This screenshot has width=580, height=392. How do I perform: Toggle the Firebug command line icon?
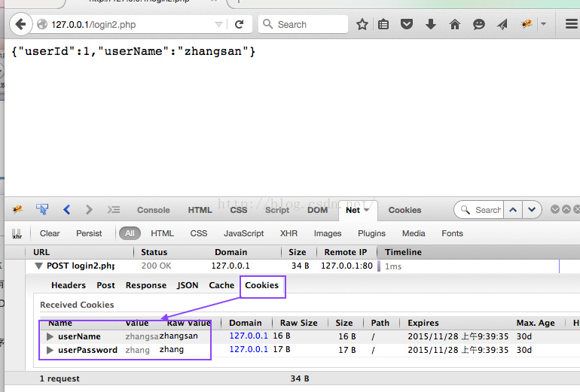point(114,209)
